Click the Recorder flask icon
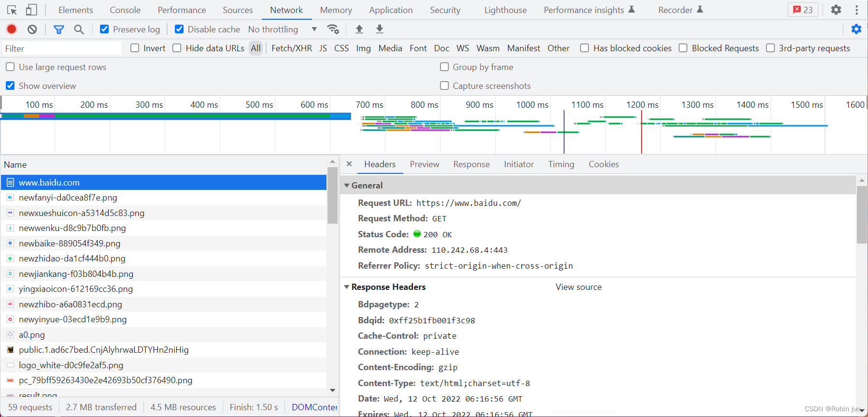 click(x=700, y=10)
